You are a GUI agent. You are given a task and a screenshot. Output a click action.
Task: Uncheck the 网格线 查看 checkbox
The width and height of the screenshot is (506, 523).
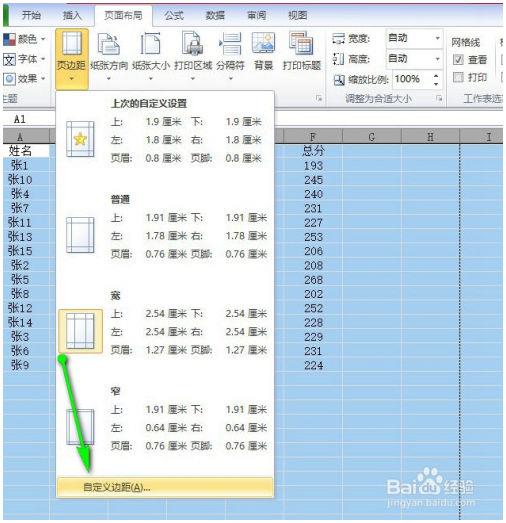coord(458,60)
